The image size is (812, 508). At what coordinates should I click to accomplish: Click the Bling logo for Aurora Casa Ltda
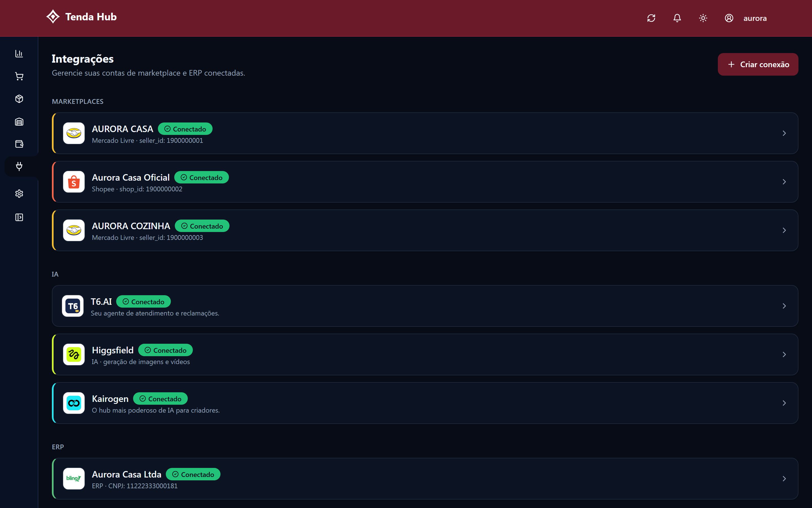pos(74,479)
